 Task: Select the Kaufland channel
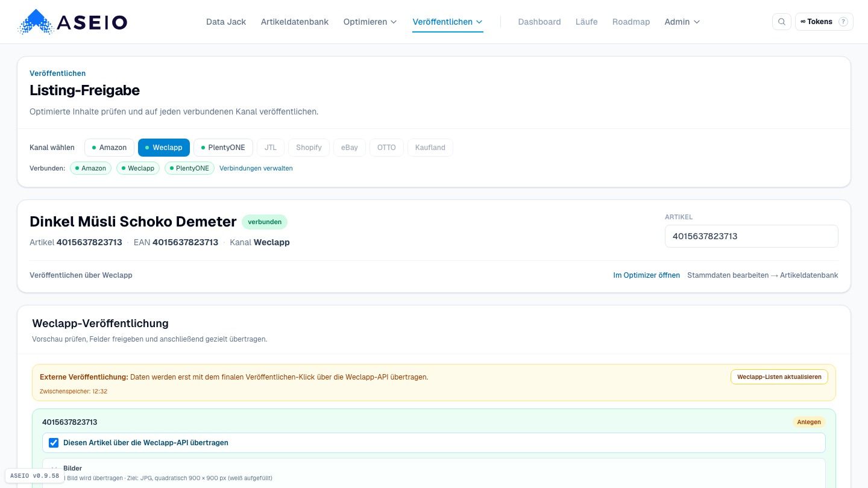point(430,148)
